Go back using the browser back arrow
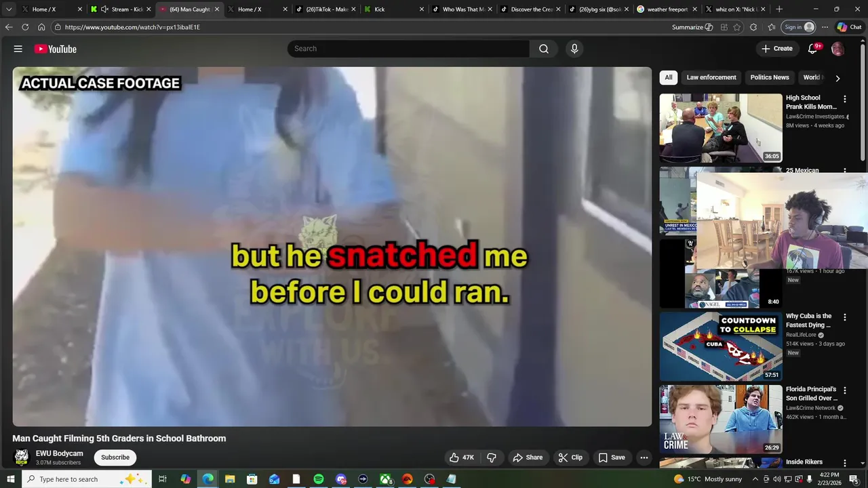 pyautogui.click(x=9, y=27)
